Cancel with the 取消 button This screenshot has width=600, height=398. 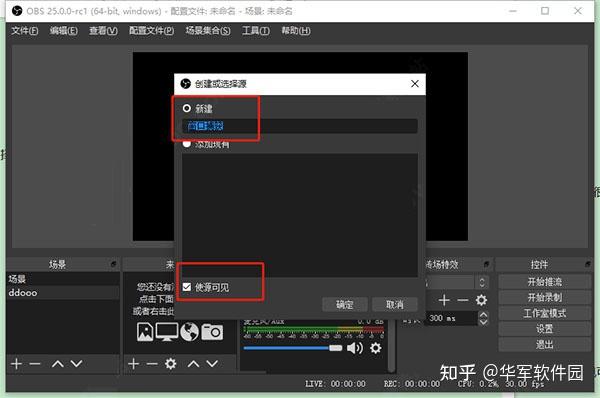[x=395, y=305]
